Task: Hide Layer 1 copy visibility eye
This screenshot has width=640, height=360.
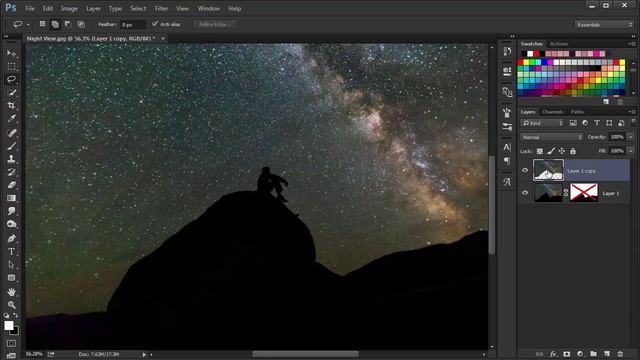Action: point(525,171)
